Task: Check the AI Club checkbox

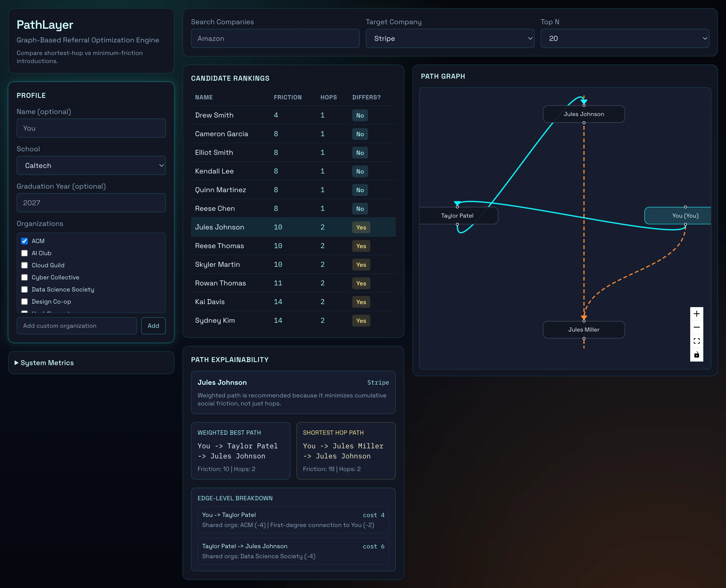Action: tap(24, 253)
